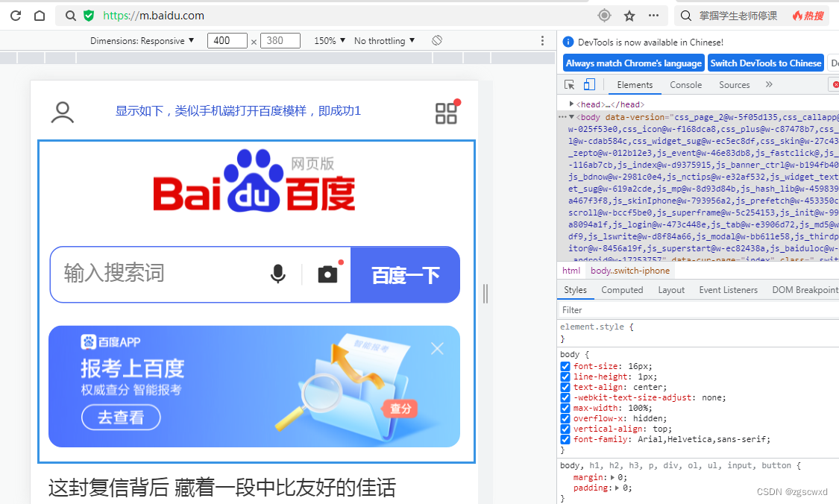Open the blue 显示如下 top link
This screenshot has height=504, width=839.
[x=238, y=111]
